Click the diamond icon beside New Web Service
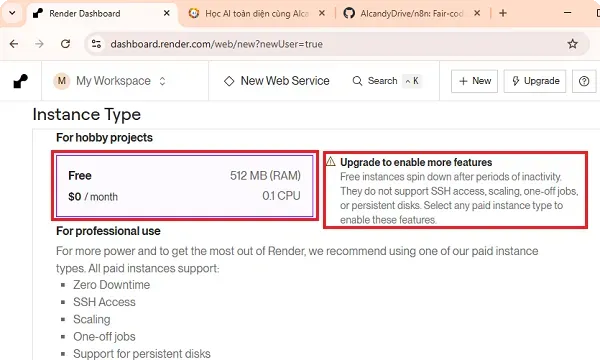Screen dimensions: 600x360 pyautogui.click(x=229, y=81)
